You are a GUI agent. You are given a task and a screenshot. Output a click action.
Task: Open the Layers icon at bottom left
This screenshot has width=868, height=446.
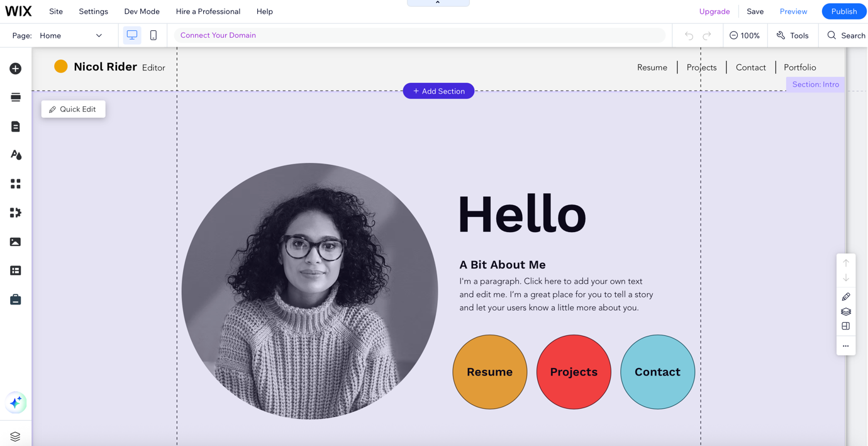[x=16, y=436]
